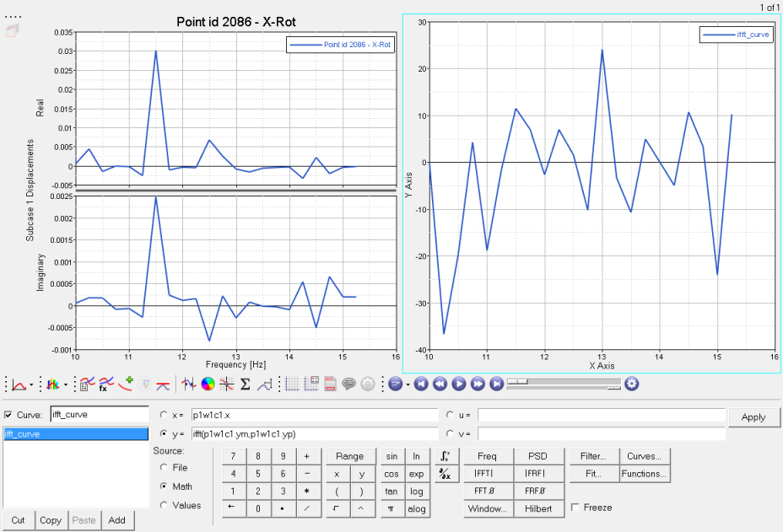Click the speech bubble comment icon
The width and height of the screenshot is (783, 532).
point(348,384)
